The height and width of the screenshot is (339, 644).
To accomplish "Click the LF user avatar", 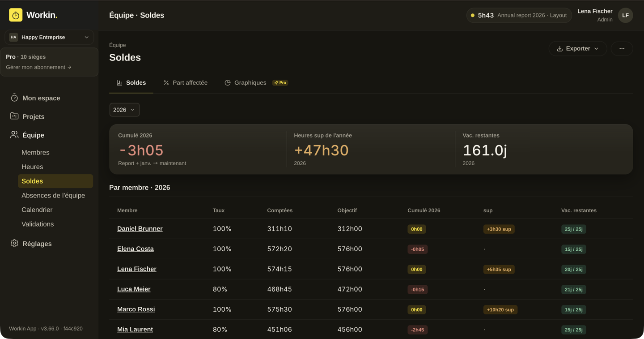I will [x=625, y=15].
